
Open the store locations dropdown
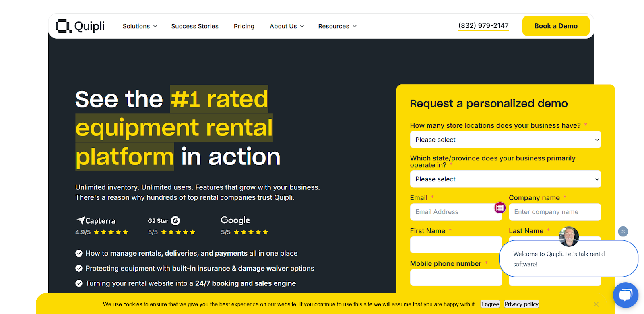tap(506, 140)
